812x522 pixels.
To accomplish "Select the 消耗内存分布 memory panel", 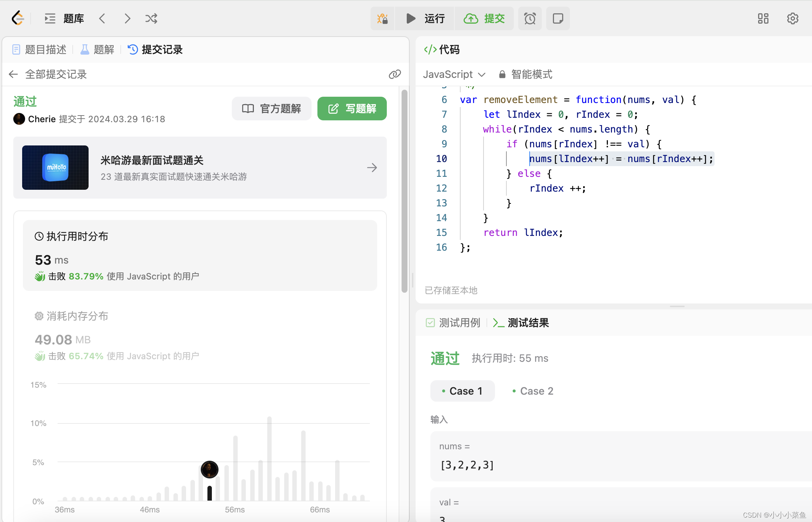I will (200, 335).
